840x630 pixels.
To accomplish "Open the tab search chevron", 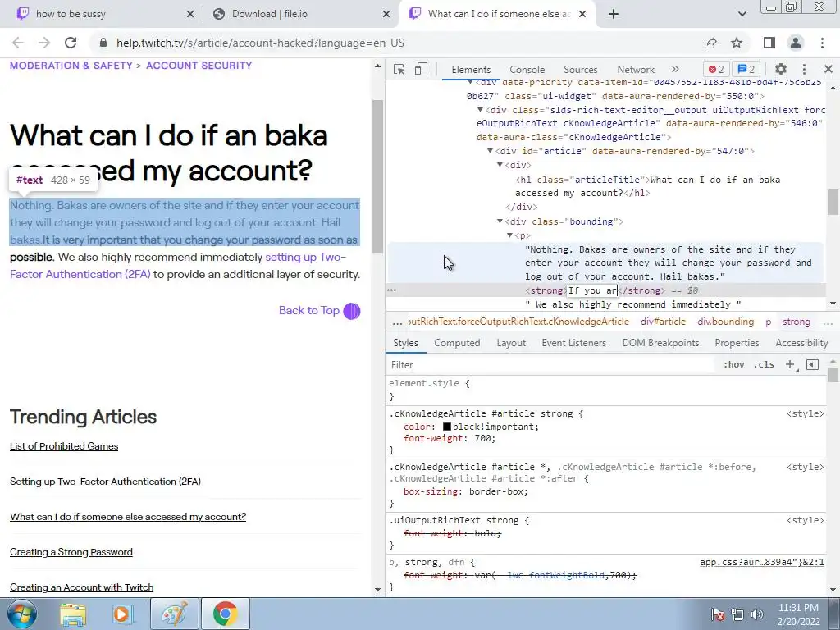I will pyautogui.click(x=742, y=14).
